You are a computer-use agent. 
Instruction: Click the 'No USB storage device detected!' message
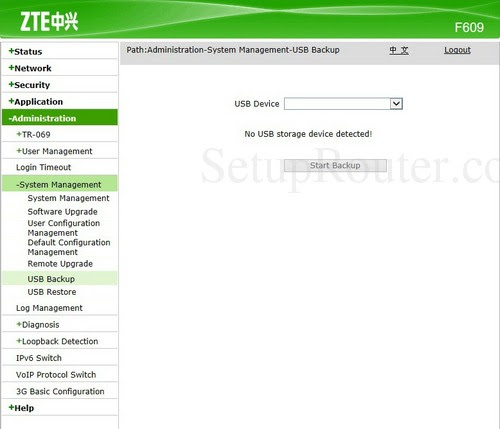[308, 134]
